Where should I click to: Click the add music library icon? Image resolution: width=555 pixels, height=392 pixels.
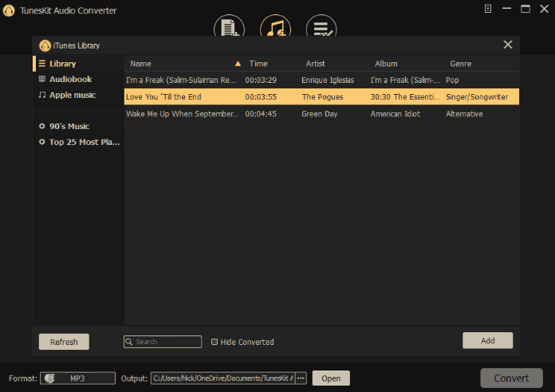(x=275, y=25)
